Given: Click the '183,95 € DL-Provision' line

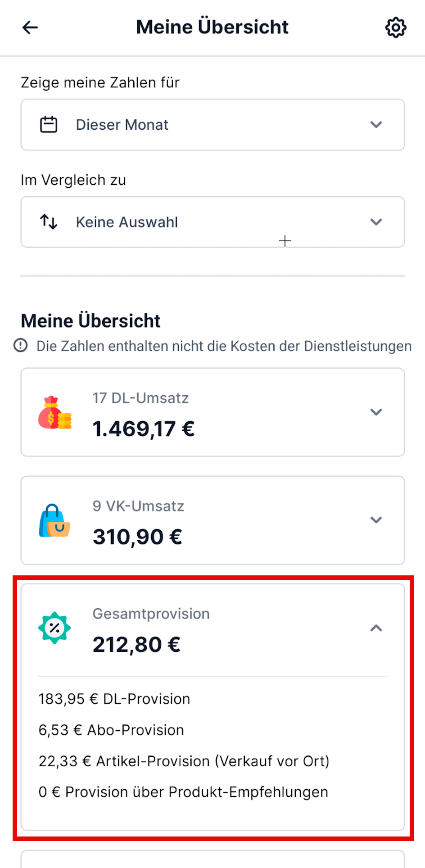Looking at the screenshot, I should click(x=114, y=699).
